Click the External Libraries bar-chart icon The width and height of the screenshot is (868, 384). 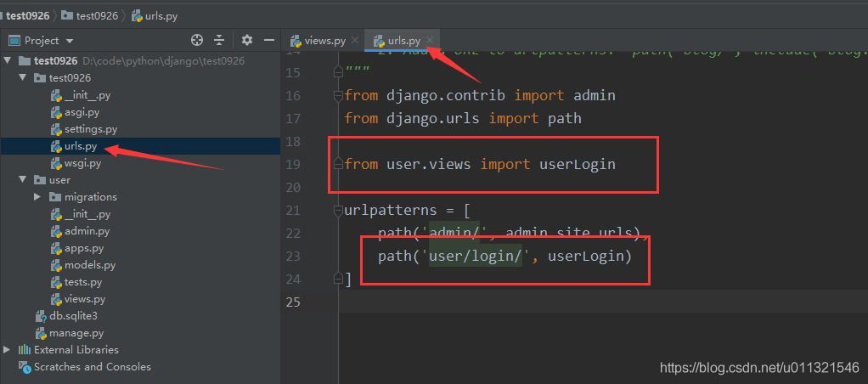coord(24,350)
